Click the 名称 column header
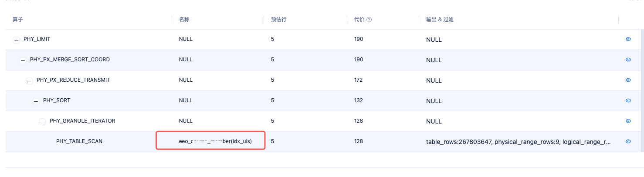Viewport: 644px width, 177px height. tap(184, 20)
